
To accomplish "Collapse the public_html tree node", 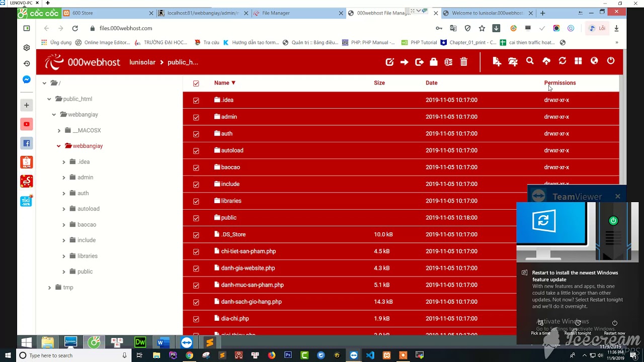I will (x=49, y=99).
